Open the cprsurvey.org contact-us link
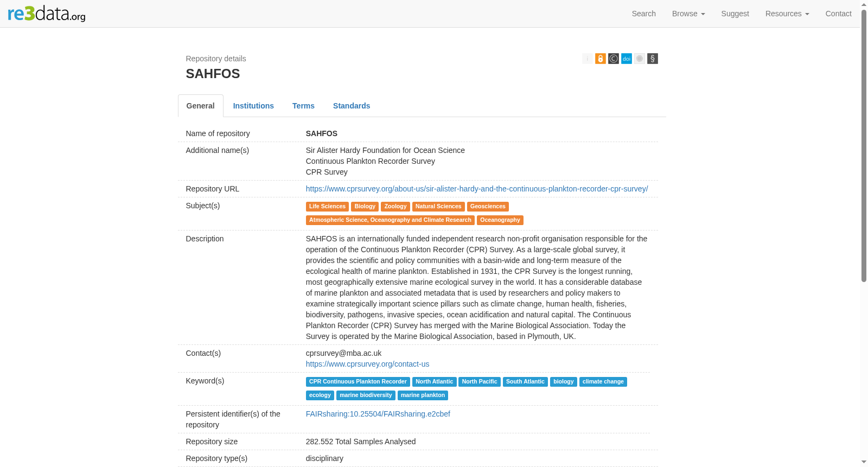Viewport: 868px width, 467px height. point(367,364)
